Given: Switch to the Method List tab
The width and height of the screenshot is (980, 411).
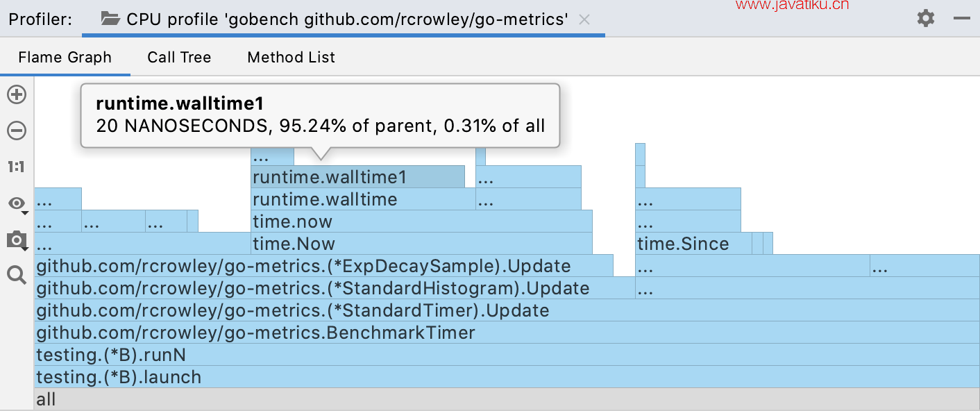Looking at the screenshot, I should [x=292, y=57].
